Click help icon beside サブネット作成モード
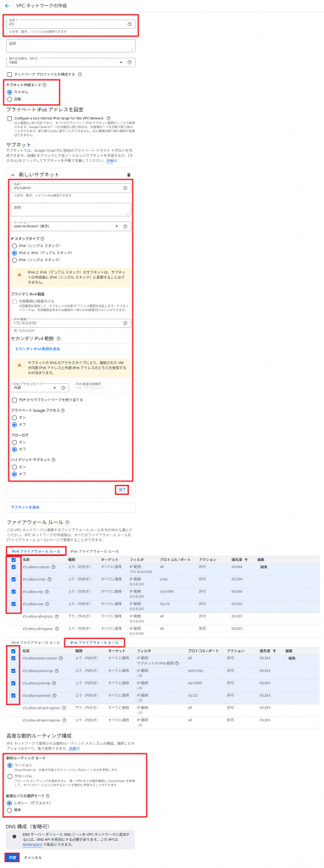 44,85
